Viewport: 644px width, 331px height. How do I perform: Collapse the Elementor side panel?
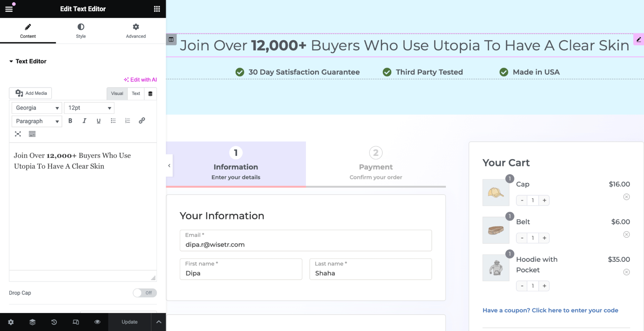click(169, 165)
